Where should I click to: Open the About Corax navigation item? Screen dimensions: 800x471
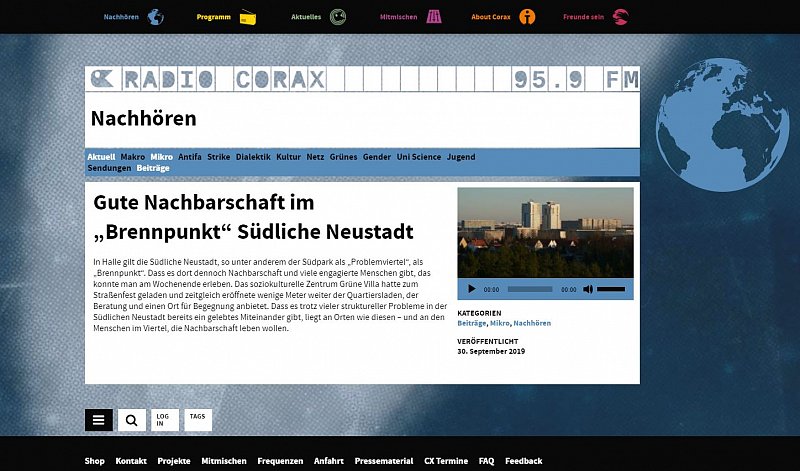tap(491, 17)
